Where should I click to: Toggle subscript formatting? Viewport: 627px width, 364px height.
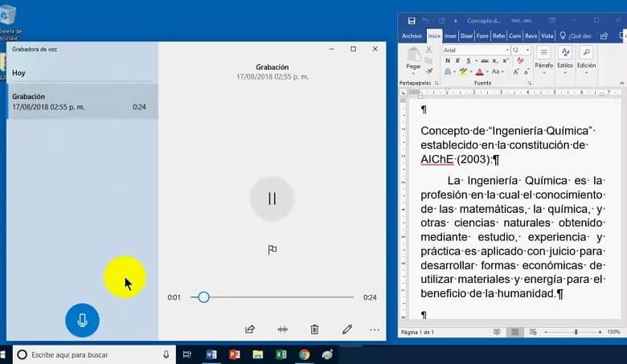(495, 61)
